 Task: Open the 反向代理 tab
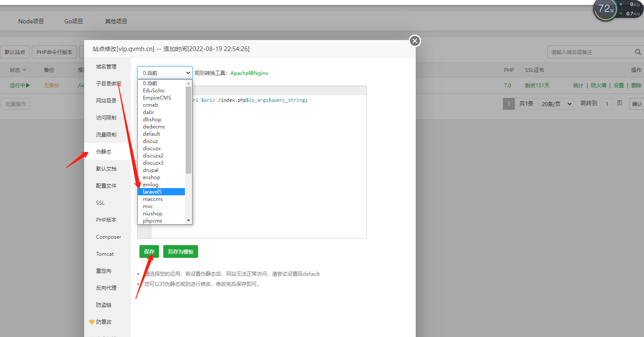107,288
